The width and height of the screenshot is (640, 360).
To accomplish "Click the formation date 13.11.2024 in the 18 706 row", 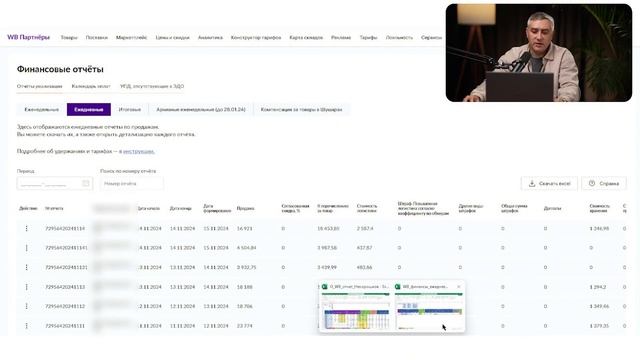I will click(x=216, y=306).
